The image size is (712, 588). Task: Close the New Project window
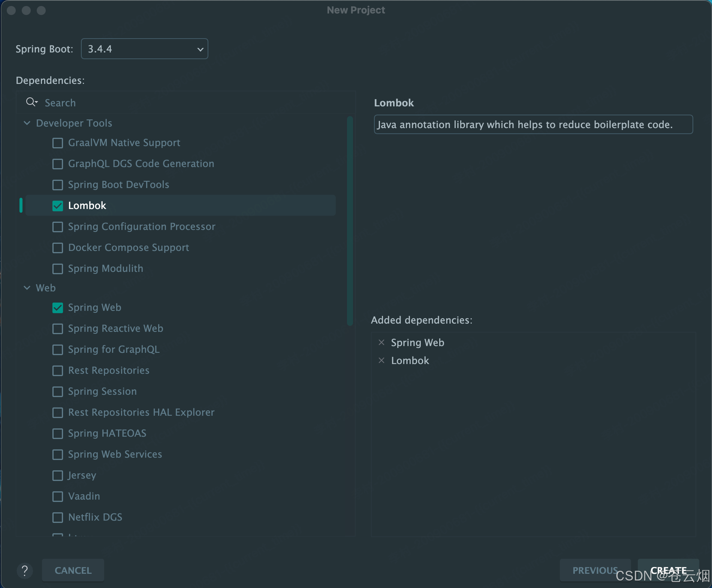11,10
